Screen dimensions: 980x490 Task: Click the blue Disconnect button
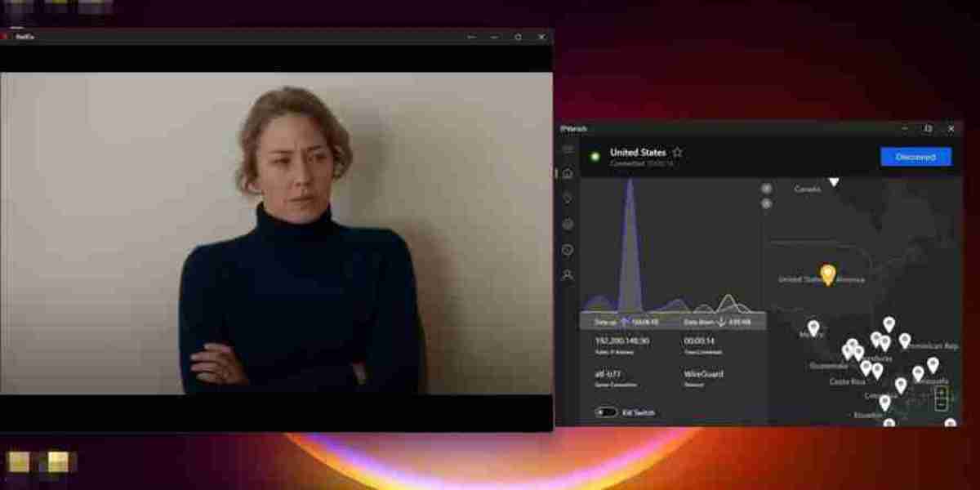915,157
